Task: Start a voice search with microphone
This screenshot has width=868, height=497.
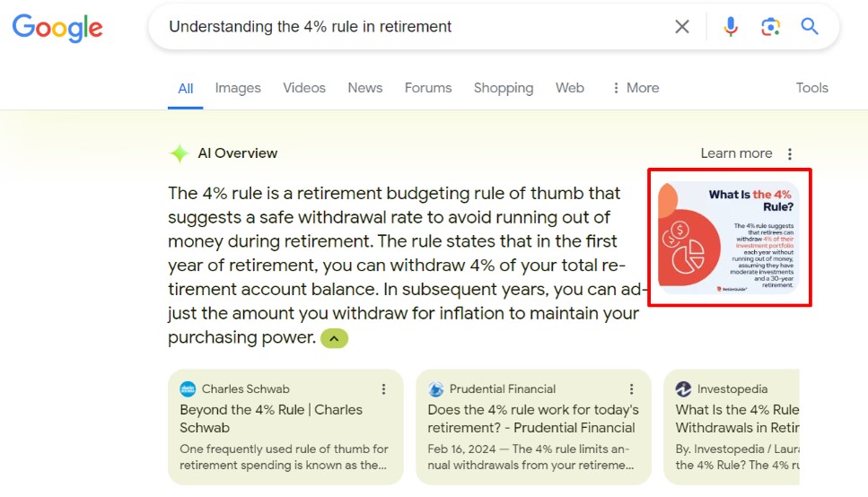Action: click(x=731, y=27)
